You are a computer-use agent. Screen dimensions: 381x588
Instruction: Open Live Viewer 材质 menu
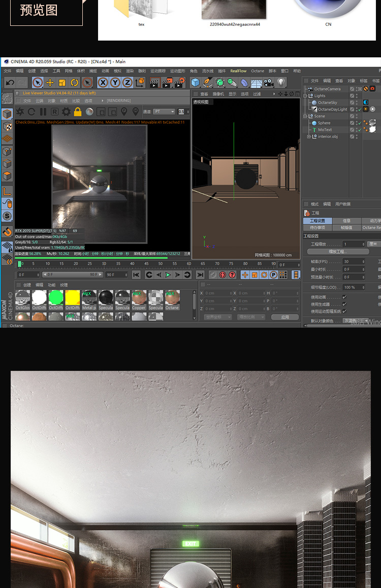(x=64, y=101)
